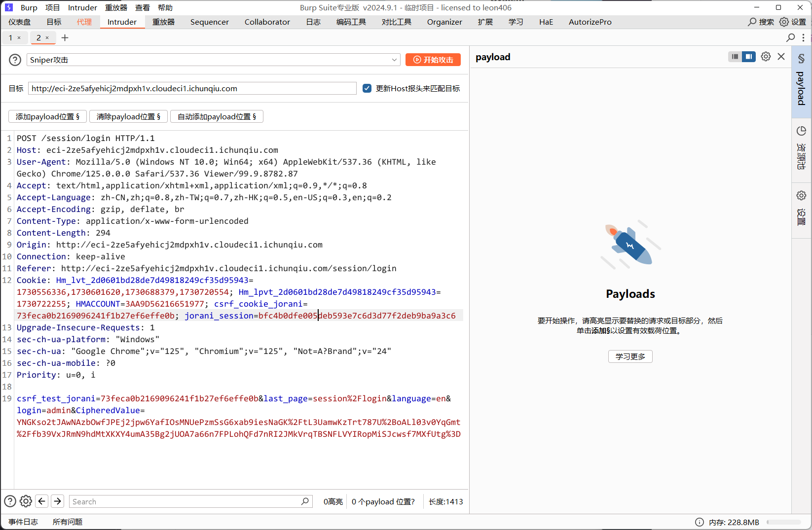The width and height of the screenshot is (812, 530).
Task: Open the resource pool sidebar icon
Action: click(801, 131)
